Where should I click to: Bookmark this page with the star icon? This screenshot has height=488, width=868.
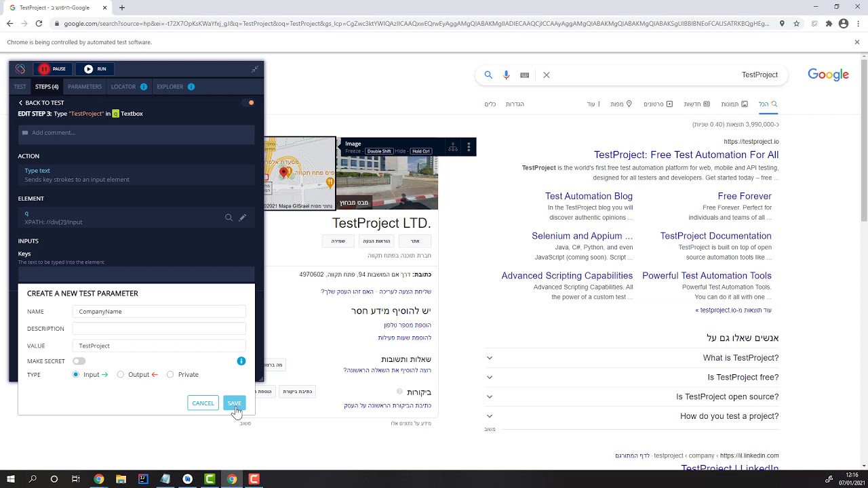click(x=796, y=24)
